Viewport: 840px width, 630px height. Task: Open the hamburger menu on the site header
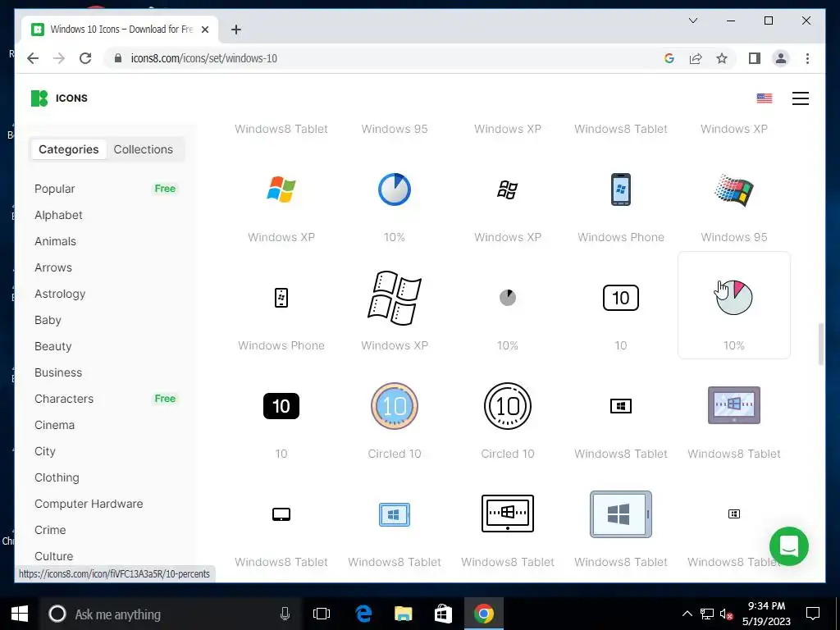click(x=801, y=98)
